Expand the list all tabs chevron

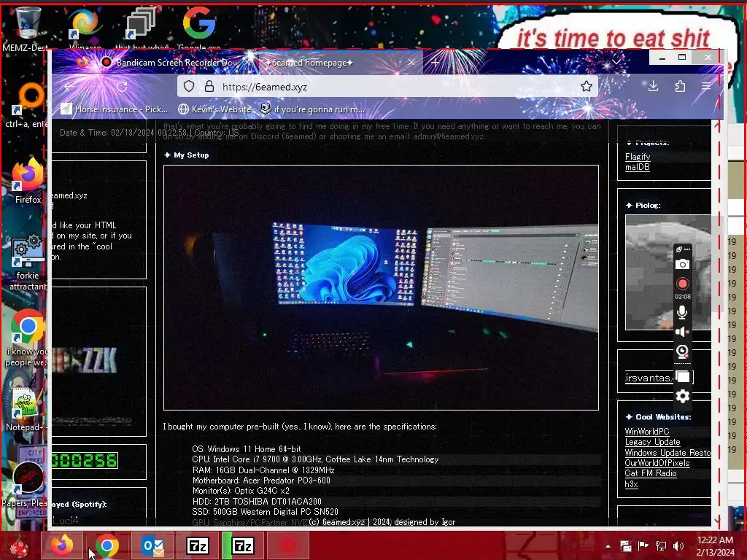click(x=616, y=62)
